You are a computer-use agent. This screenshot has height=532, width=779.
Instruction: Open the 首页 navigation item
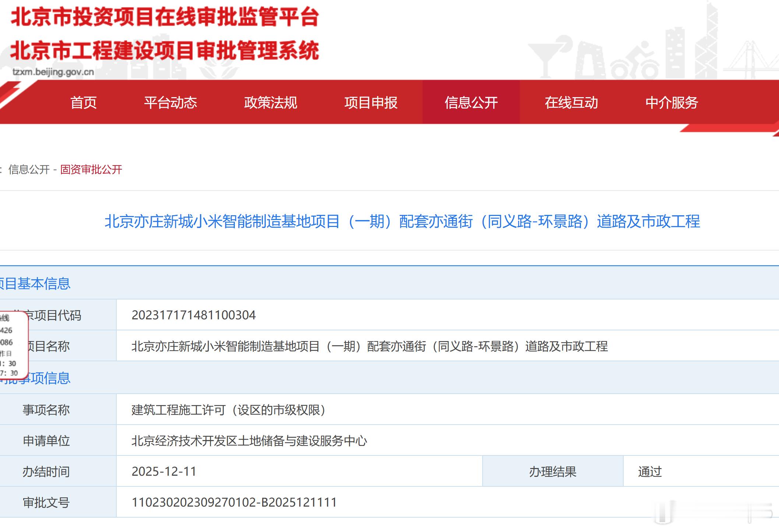click(x=84, y=103)
